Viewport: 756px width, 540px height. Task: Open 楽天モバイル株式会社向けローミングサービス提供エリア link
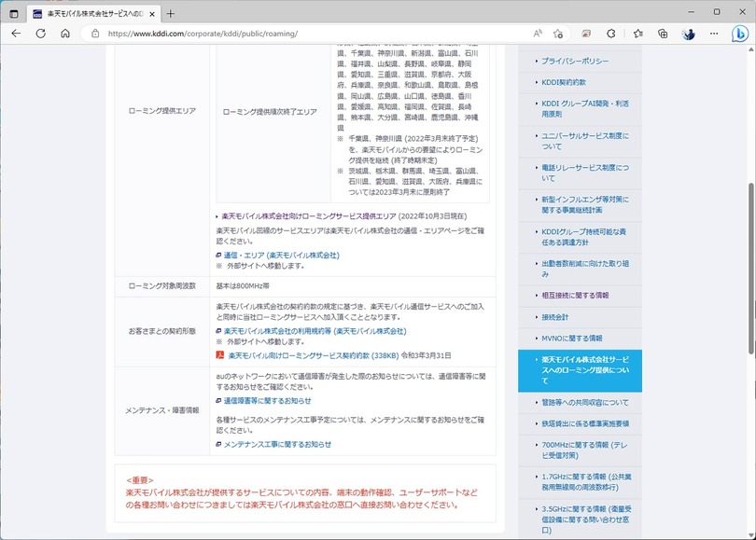[x=309, y=216]
